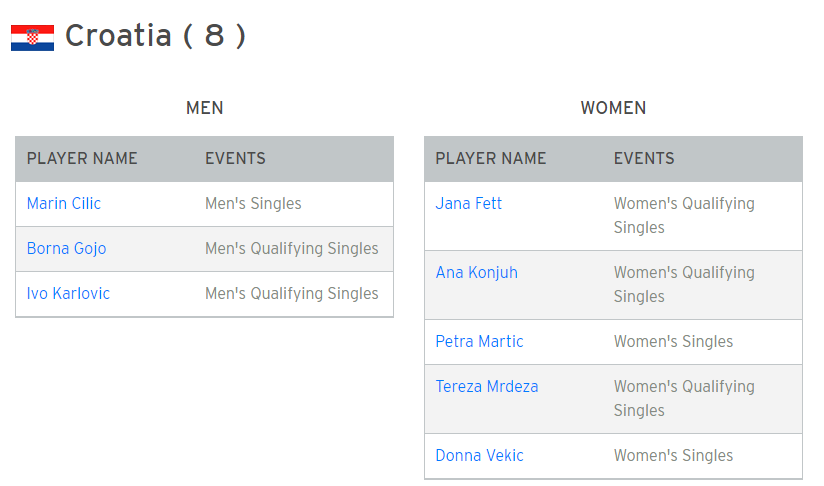824x486 pixels.
Task: Click Men's table PLAYER NAME header
Action: point(82,158)
